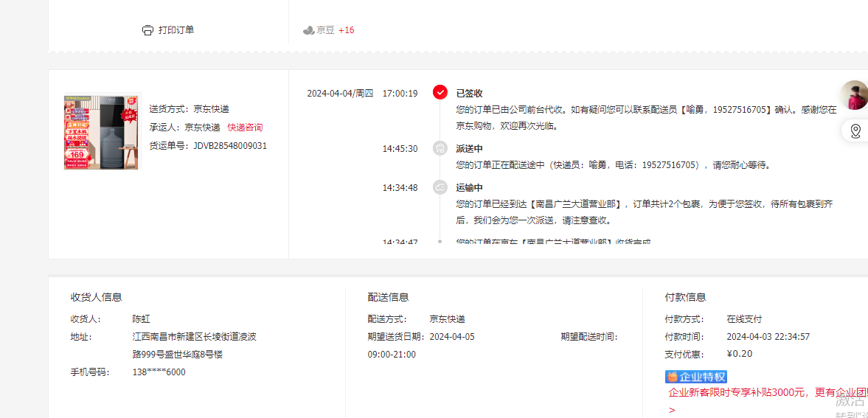Click the delivery time range 09:00-21:00
The width and height of the screenshot is (868, 418).
coord(392,355)
